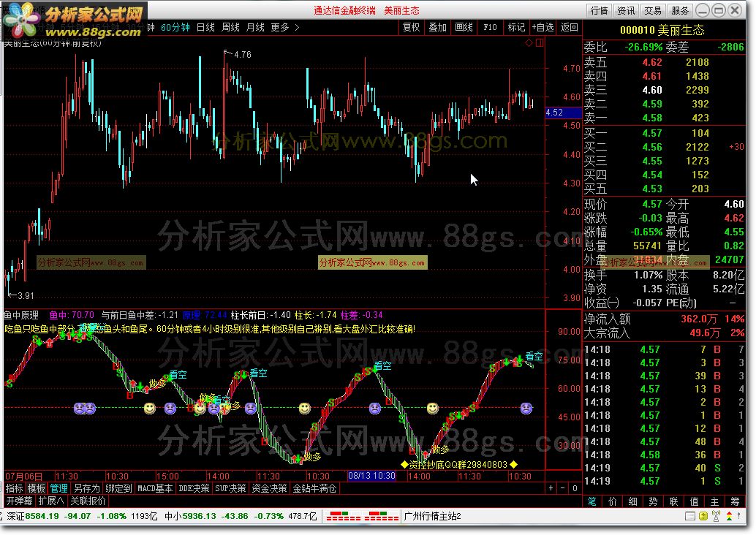This screenshot has width=756, height=535.
Task: Toggle the 开弹幕 button
Action: point(19,501)
